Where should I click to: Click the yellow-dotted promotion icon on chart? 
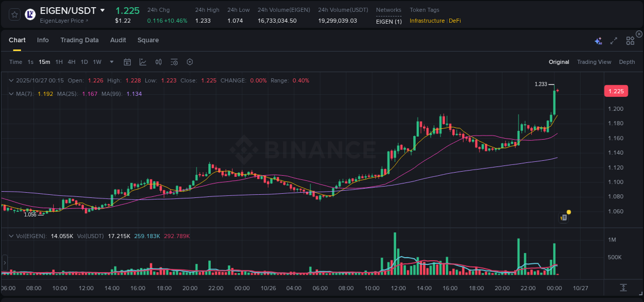tap(564, 216)
